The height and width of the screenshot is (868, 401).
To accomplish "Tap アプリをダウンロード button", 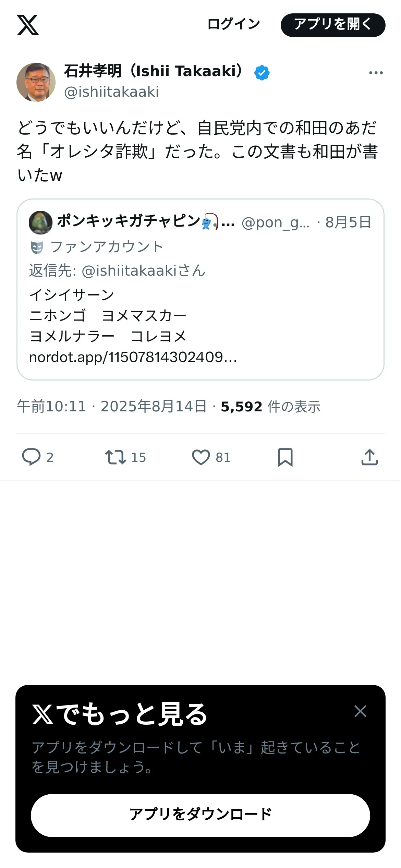I will [200, 816].
